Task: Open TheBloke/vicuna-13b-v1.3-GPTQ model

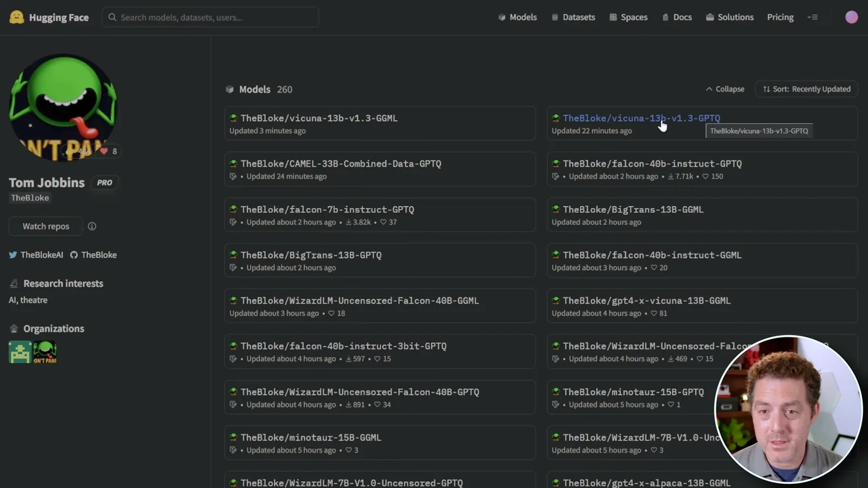Action: (x=702, y=124)
